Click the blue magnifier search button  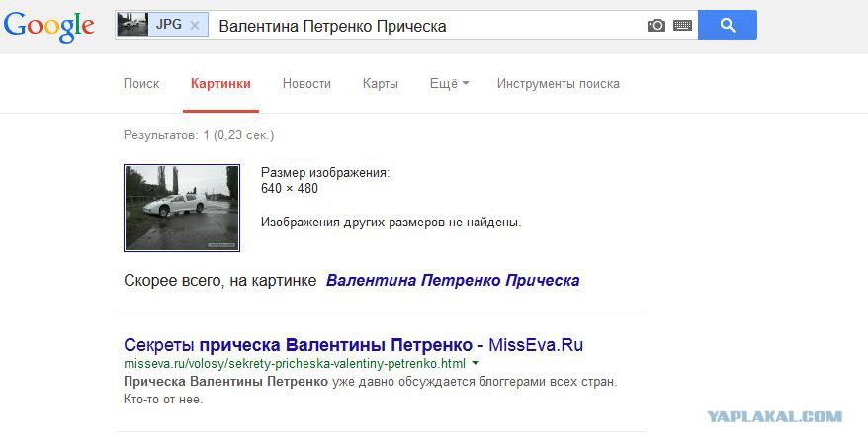click(x=728, y=25)
